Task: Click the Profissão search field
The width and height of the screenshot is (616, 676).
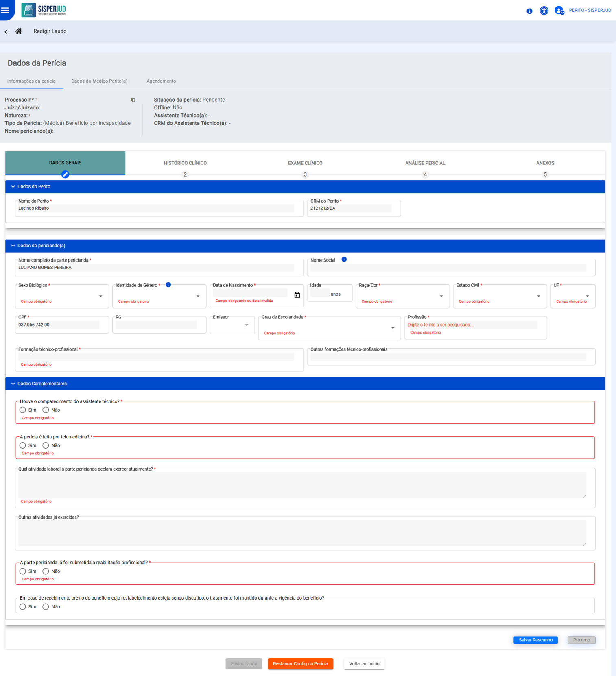Action: point(472,325)
